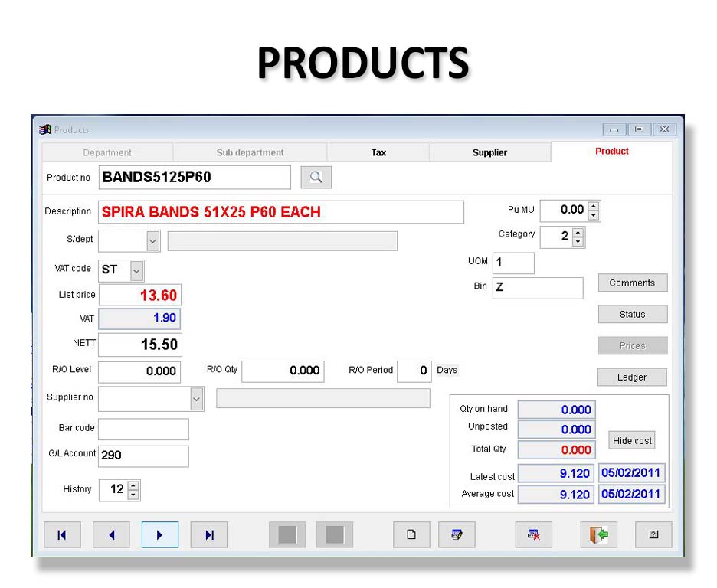
Task: Click the edit record pencil icon
Action: coord(457,535)
